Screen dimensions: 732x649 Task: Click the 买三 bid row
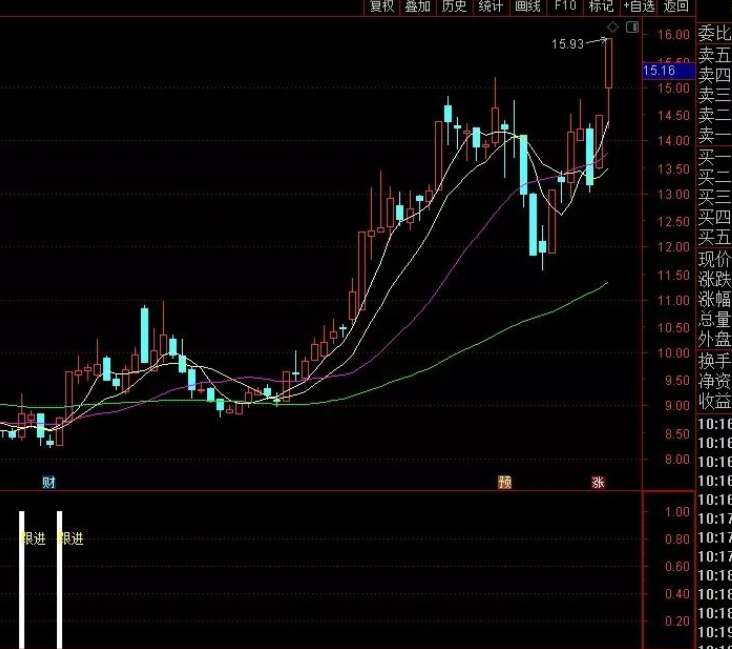click(714, 198)
